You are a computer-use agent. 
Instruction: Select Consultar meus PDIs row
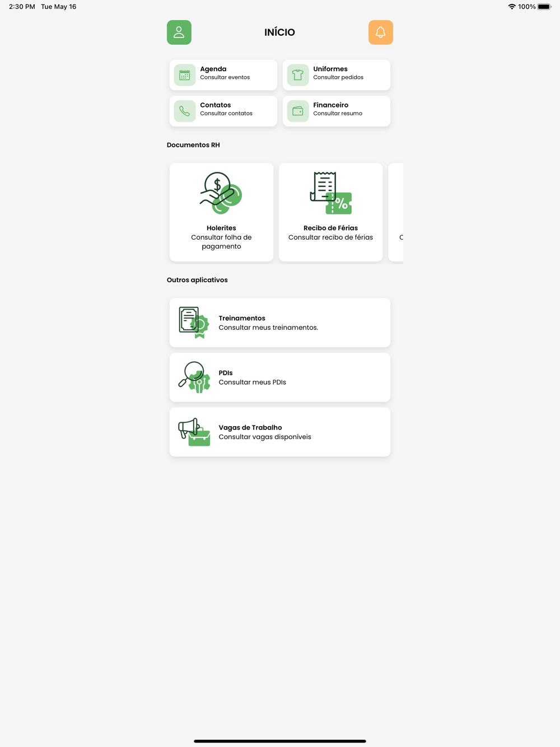tap(280, 377)
